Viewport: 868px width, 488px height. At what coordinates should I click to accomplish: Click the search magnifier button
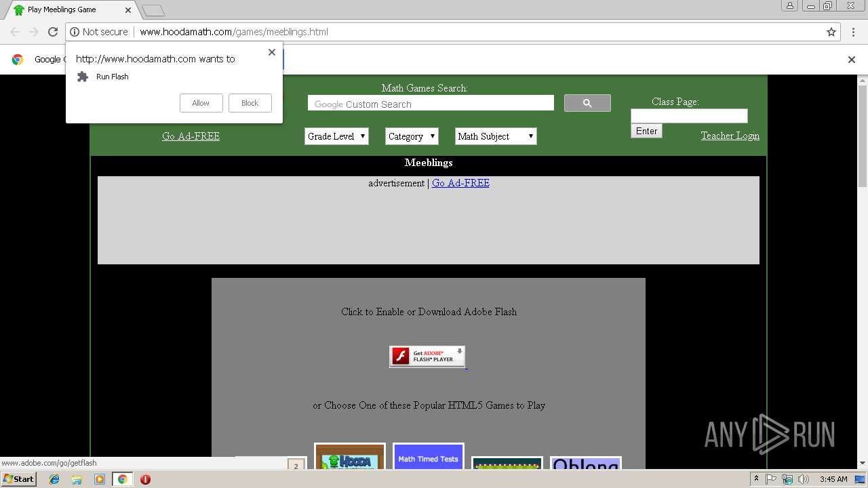[x=587, y=103]
